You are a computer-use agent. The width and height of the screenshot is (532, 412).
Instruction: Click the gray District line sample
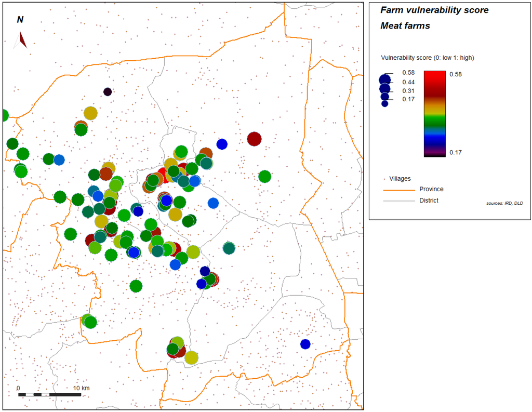(x=399, y=201)
